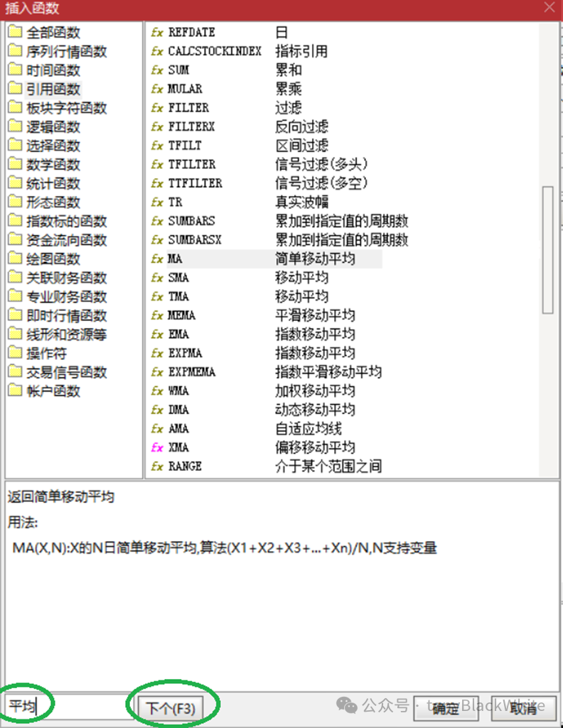Select the CALCSTOCKINDEX function name
563x728 pixels.
click(215, 51)
